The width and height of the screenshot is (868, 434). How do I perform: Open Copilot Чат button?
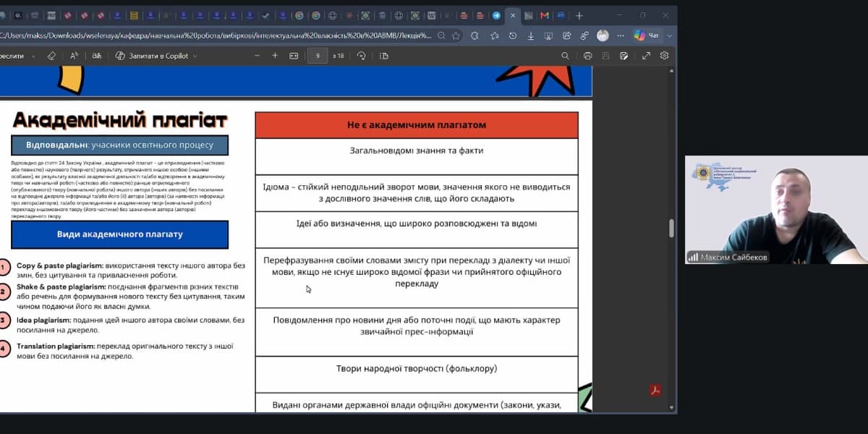647,35
